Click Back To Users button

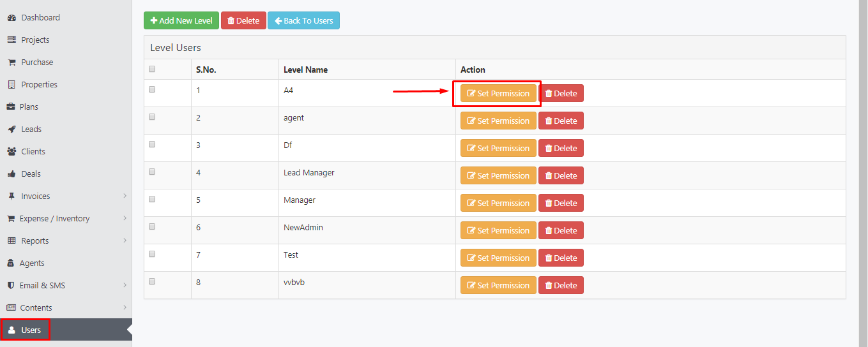[x=303, y=20]
